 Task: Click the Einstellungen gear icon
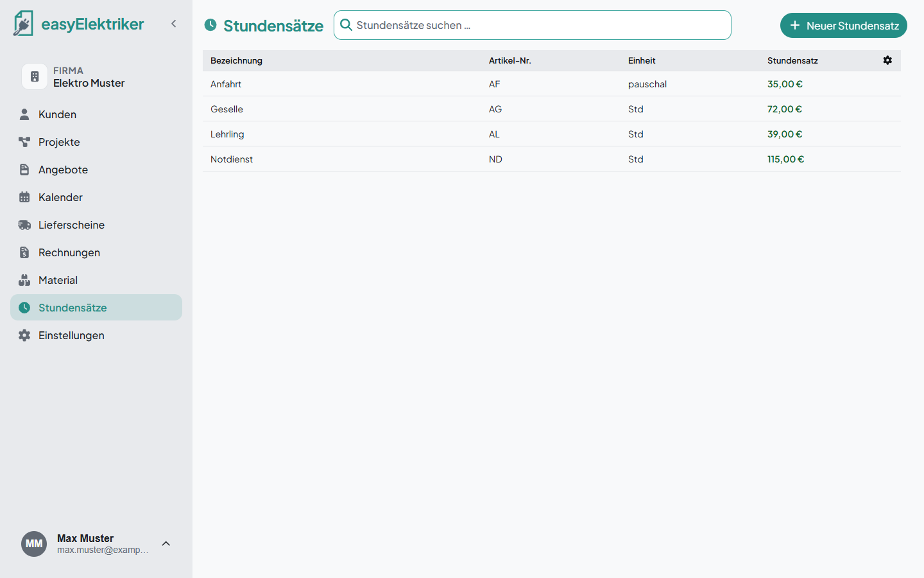point(24,335)
